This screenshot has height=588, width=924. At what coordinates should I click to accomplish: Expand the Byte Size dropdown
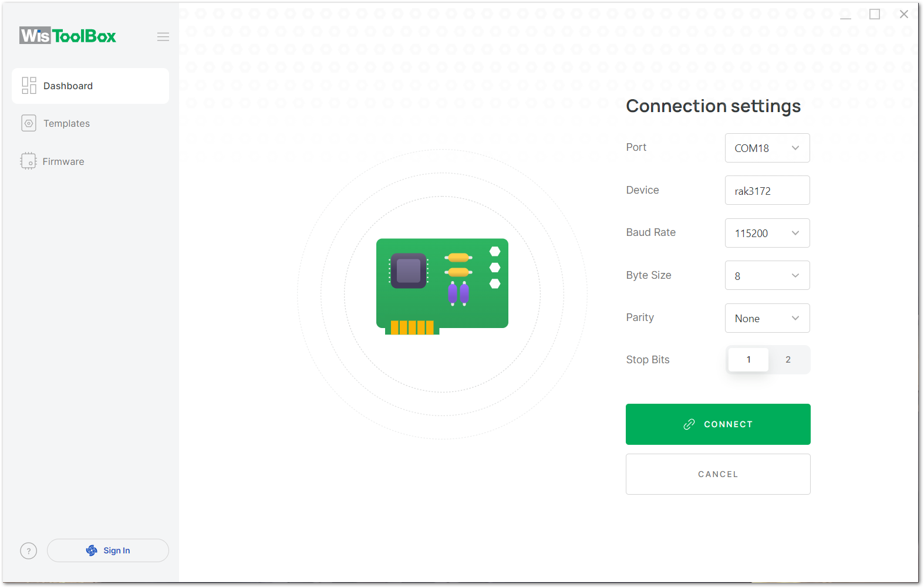[x=767, y=275]
